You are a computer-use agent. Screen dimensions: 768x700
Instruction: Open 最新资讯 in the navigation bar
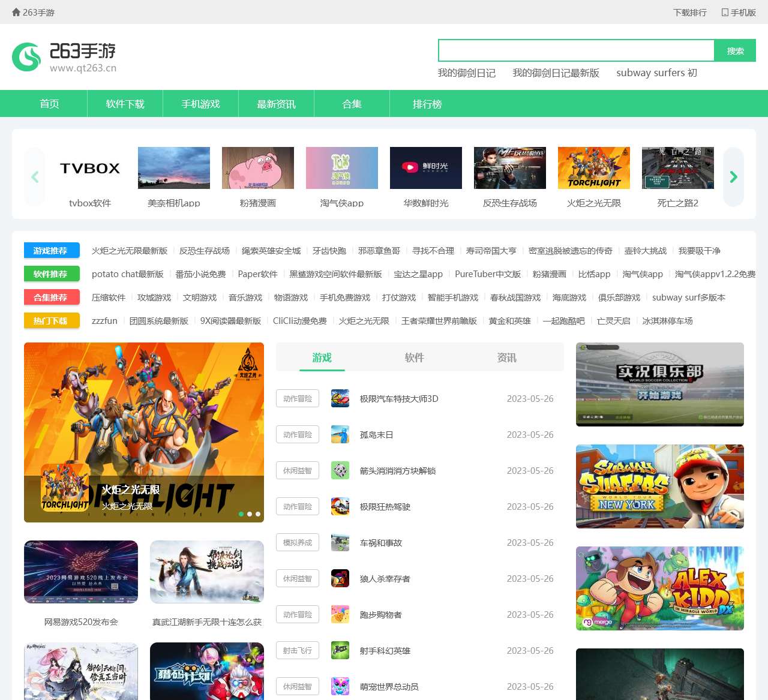tap(276, 104)
